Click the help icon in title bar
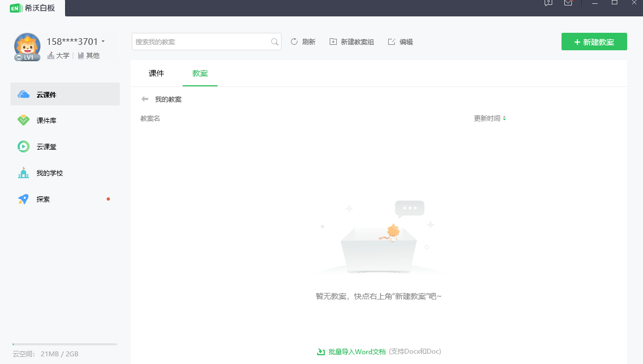The image size is (643, 364). click(x=548, y=3)
